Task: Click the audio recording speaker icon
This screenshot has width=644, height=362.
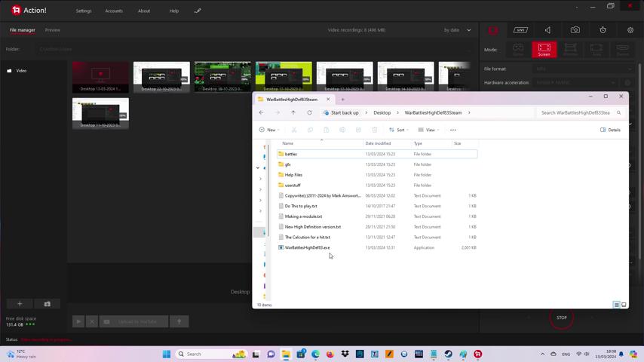Action: point(547,30)
